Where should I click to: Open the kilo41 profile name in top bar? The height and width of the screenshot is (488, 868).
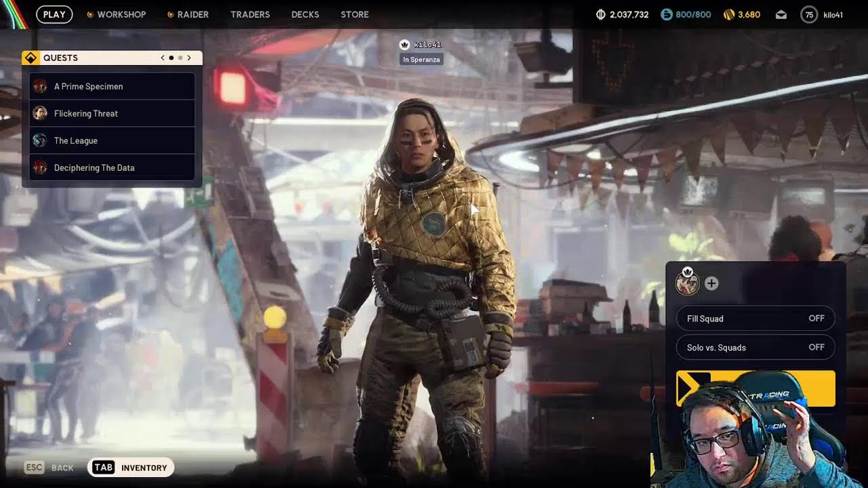tap(833, 14)
